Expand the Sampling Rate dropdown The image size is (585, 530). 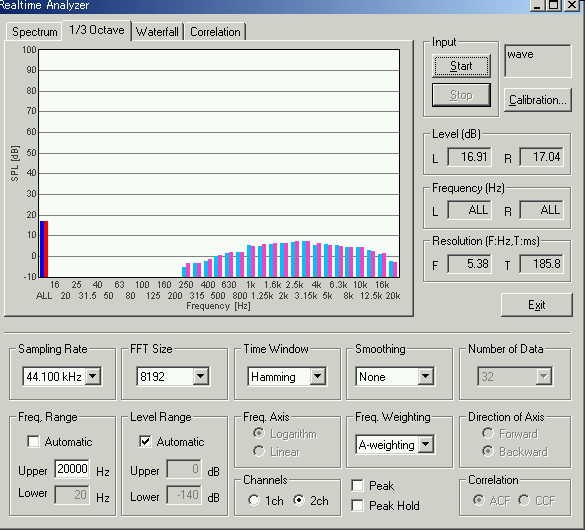93,376
